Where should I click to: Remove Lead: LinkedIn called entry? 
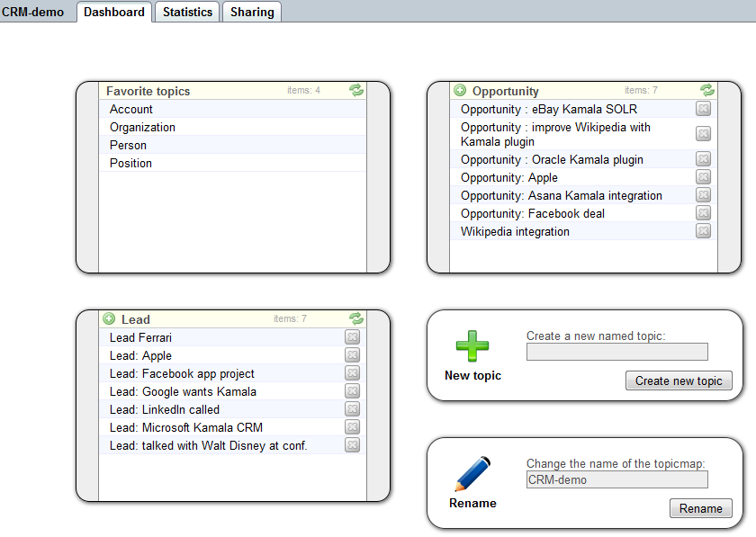(x=352, y=409)
